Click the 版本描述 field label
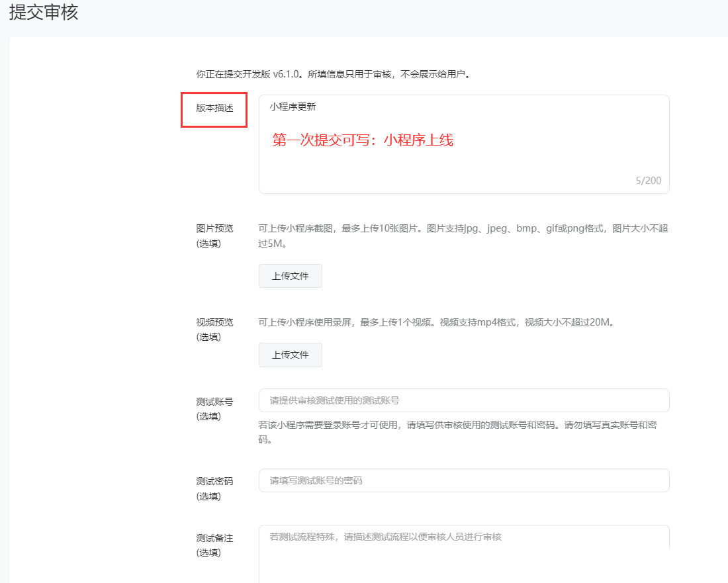 point(214,108)
